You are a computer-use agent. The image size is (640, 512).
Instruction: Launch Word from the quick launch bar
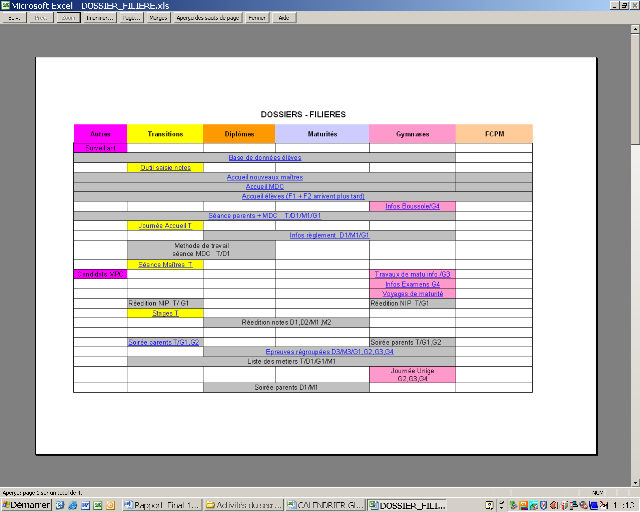85,505
